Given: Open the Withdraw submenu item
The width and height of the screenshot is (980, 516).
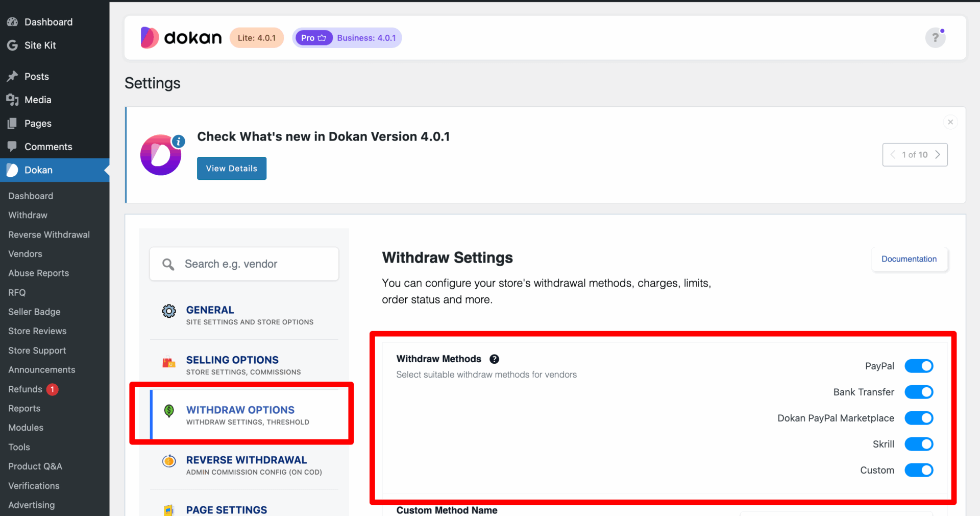Looking at the screenshot, I should pyautogui.click(x=28, y=216).
